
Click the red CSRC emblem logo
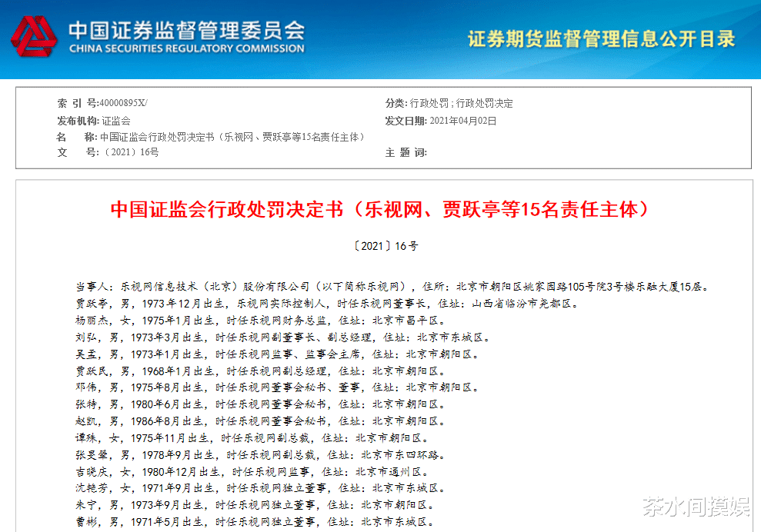(34, 37)
